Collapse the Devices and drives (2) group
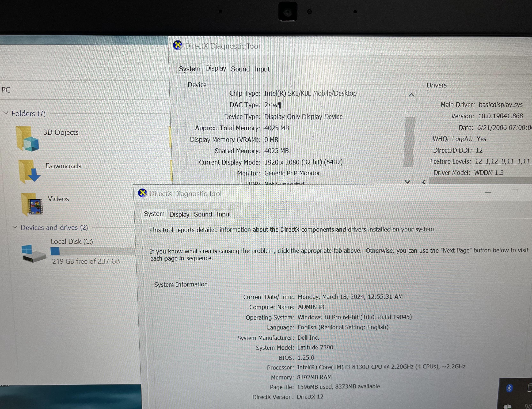 15,227
